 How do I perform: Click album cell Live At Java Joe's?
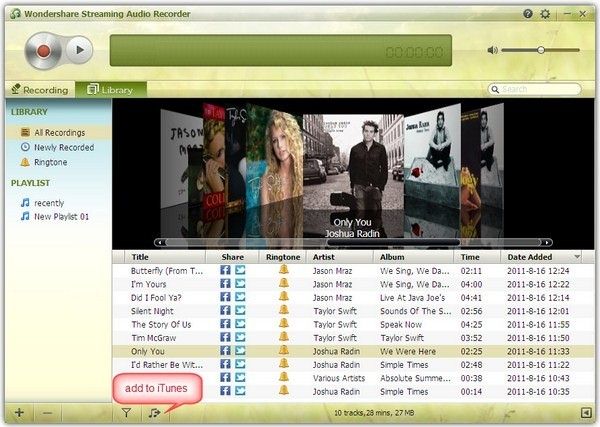[412, 298]
